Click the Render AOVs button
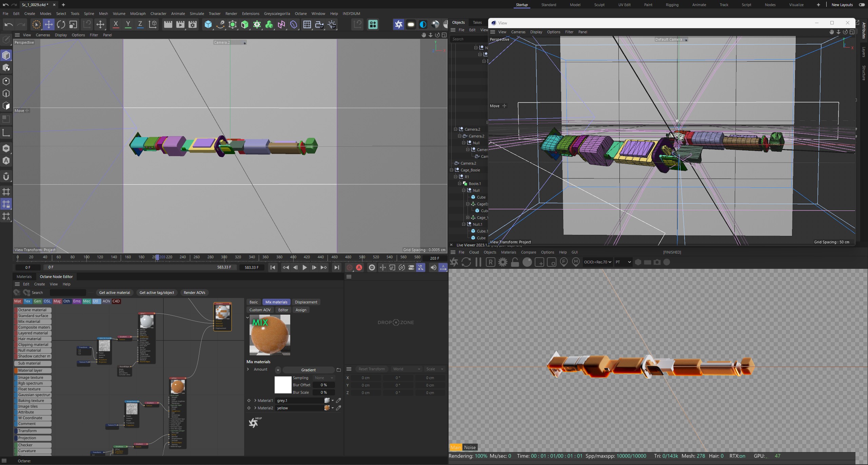This screenshot has height=465, width=868. click(194, 293)
